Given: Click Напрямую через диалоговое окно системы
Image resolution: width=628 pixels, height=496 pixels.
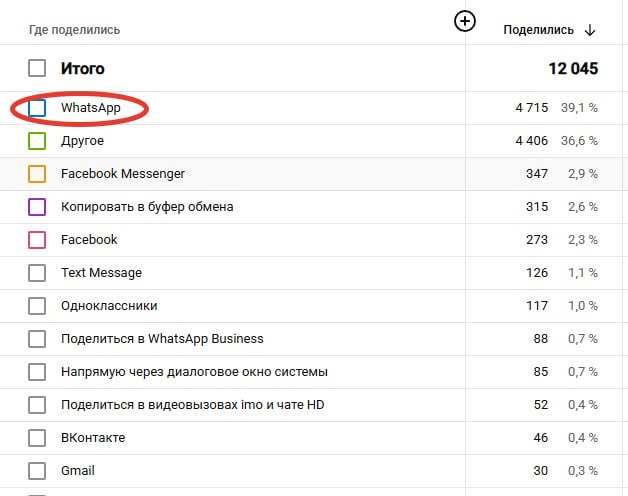Looking at the screenshot, I should 194,372.
